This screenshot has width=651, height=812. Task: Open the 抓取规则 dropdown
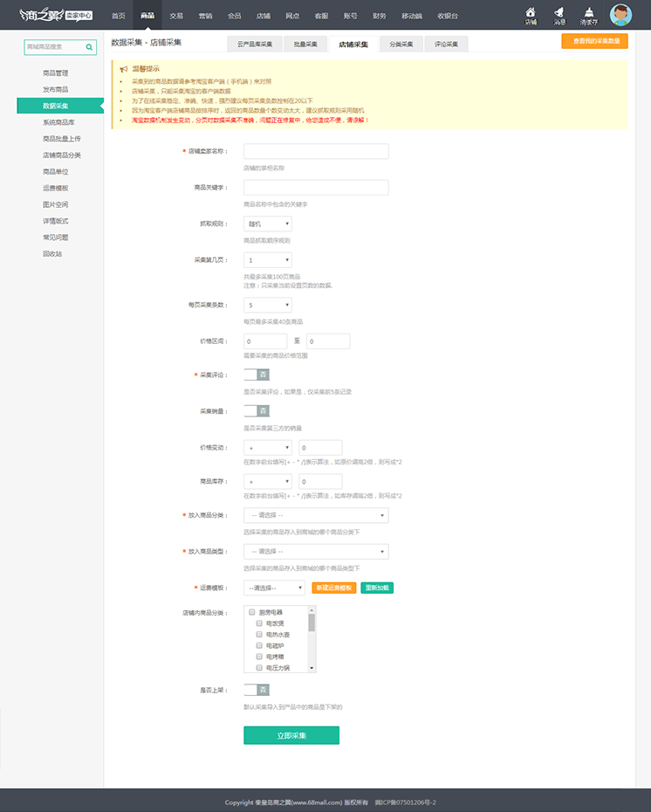pos(268,224)
